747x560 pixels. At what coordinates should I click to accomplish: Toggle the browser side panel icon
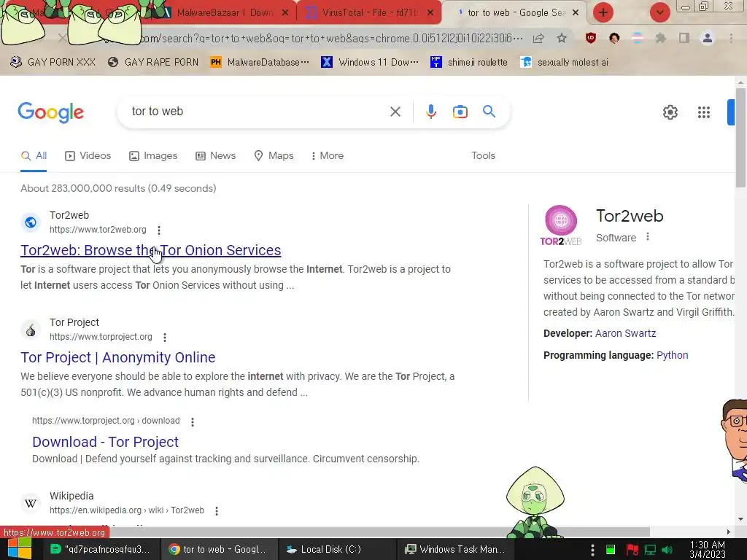[x=684, y=38]
